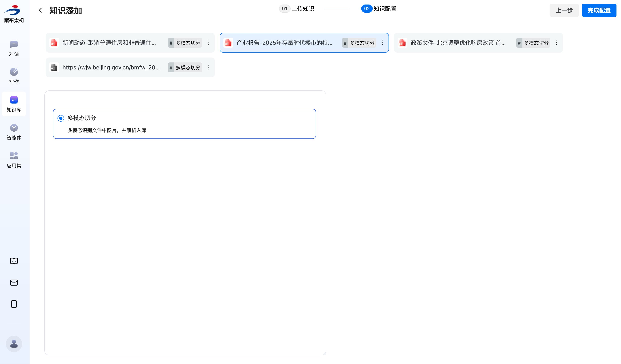
Task: Click the 完成配置 button
Action: [x=599, y=10]
